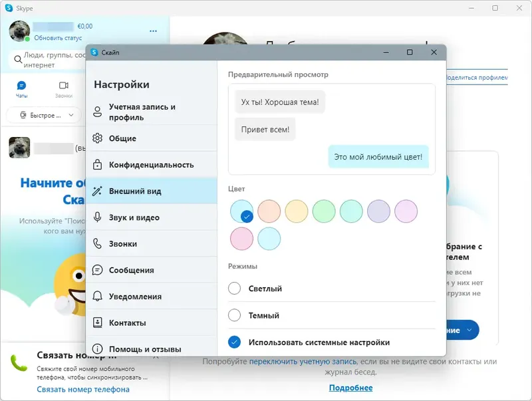This screenshot has width=532, height=401.
Task: Click the Calls video camera icon in main window
Action: [x=64, y=85]
